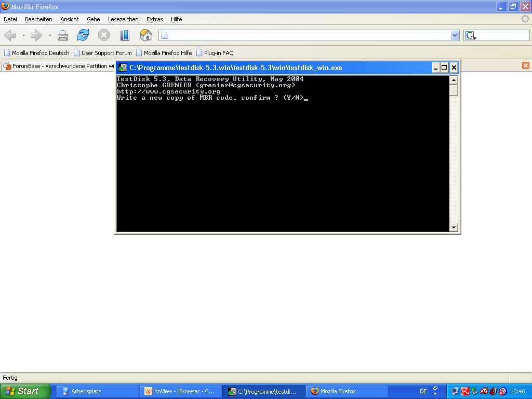The width and height of the screenshot is (532, 399).
Task: Switch to Arbeitsplatz taskbar button
Action: [97, 391]
